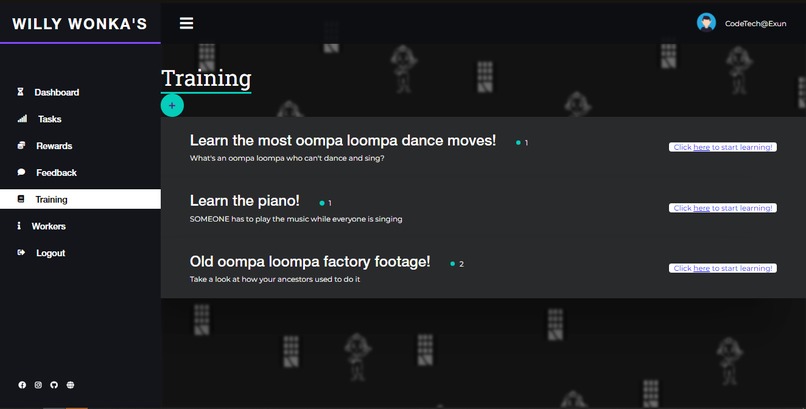The width and height of the screenshot is (806, 409).
Task: Open the Instagram icon link
Action: (38, 385)
